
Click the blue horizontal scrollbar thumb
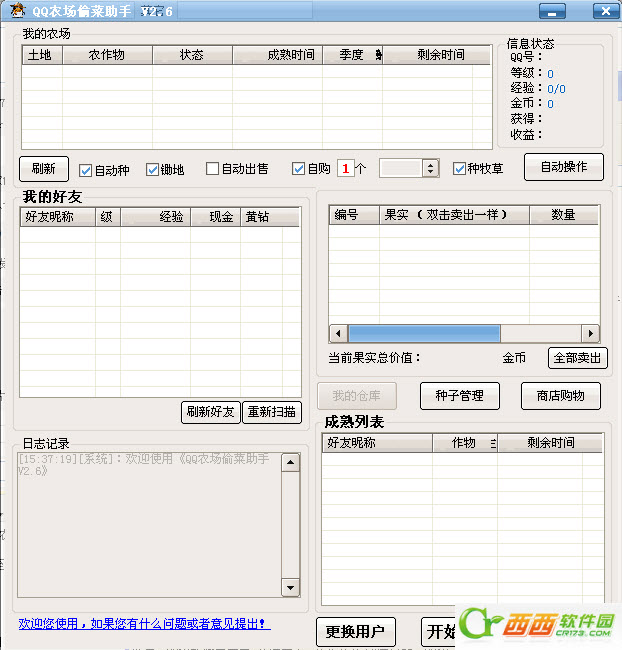click(424, 333)
